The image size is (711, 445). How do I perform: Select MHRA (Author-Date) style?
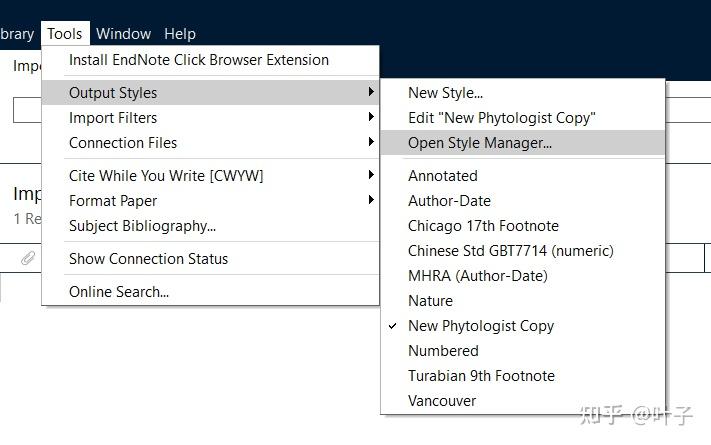click(x=523, y=276)
